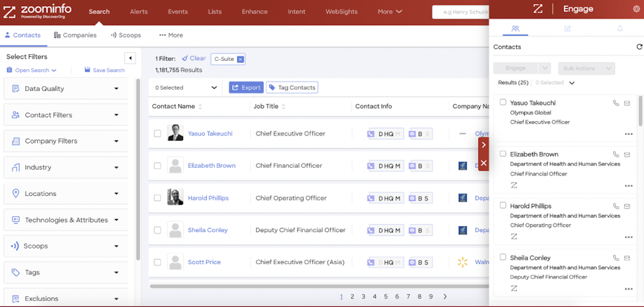Click the Engage panel vertical scrollbar
The height and width of the screenshot is (307, 644).
(x=641, y=110)
